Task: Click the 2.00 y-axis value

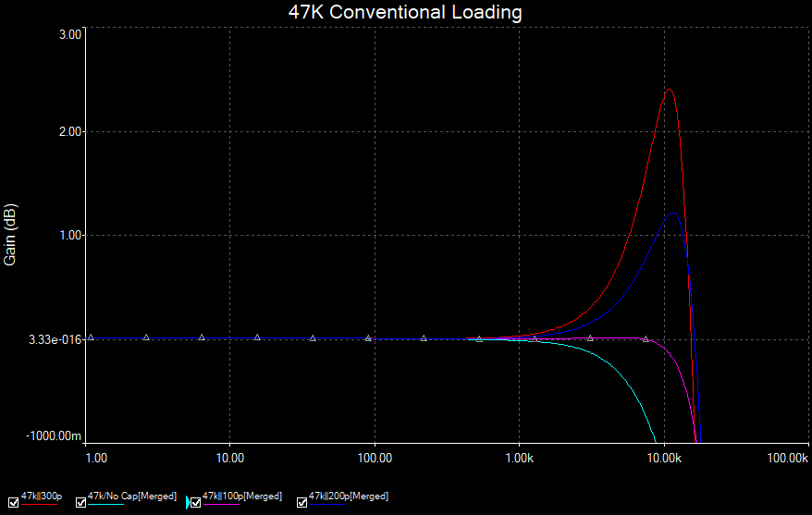Action: click(x=70, y=132)
